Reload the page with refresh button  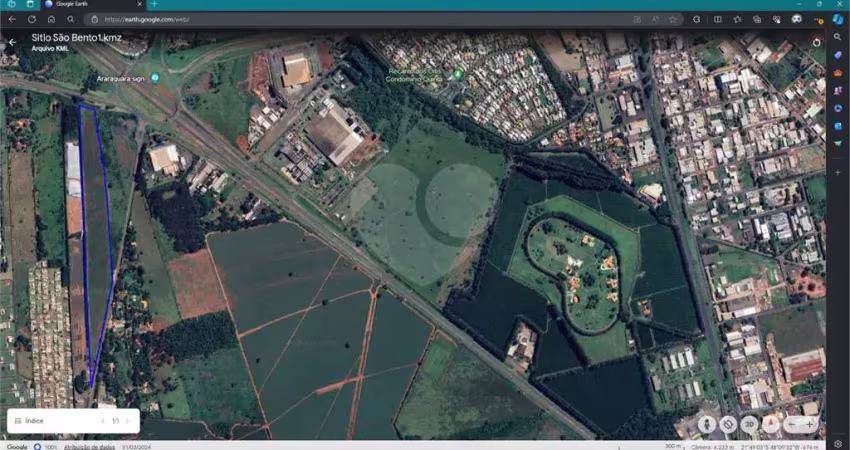[x=31, y=20]
